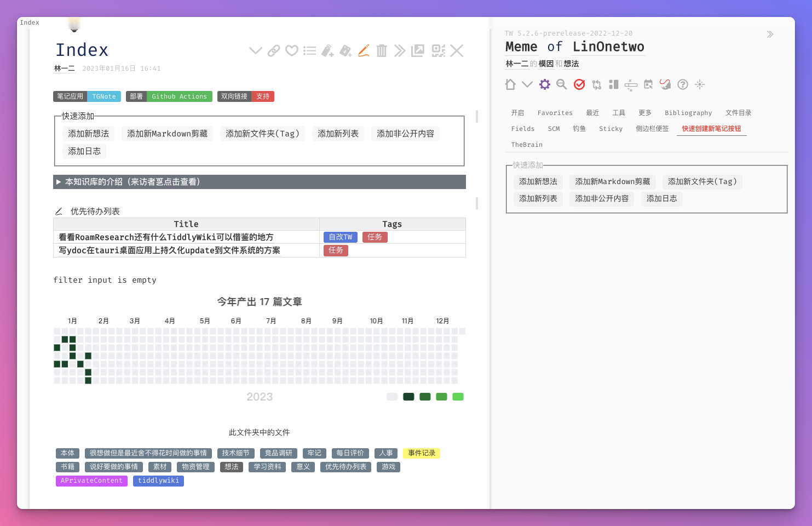This screenshot has width=812, height=526.
Task: Hide the sidebar using the double chevron
Action: 770,34
